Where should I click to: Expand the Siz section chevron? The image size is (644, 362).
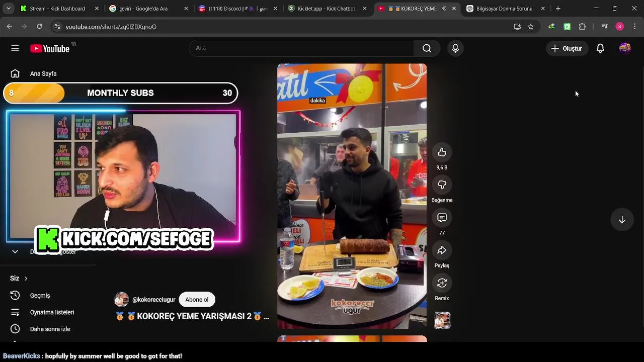26,279
